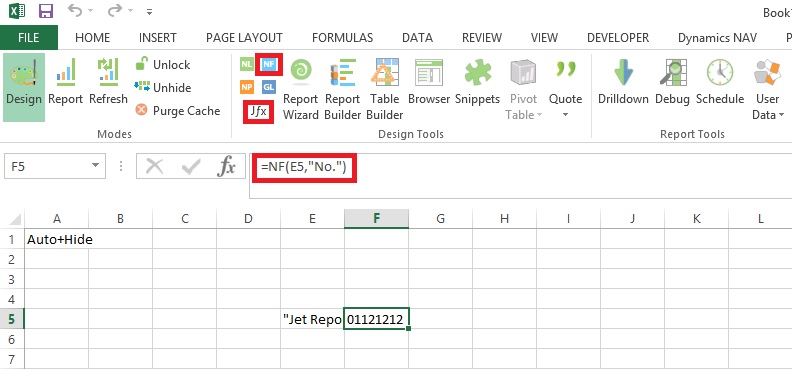Image resolution: width=792 pixels, height=369 pixels.
Task: Open Customize Quick Access Toolbar menu
Action: click(149, 11)
